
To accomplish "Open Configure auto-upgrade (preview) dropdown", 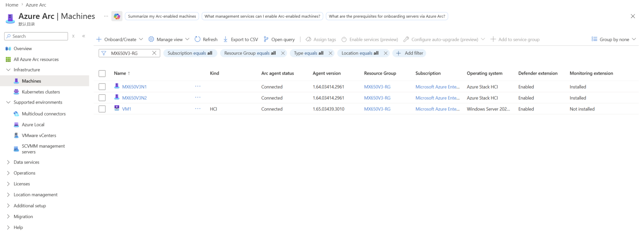I will (444, 39).
